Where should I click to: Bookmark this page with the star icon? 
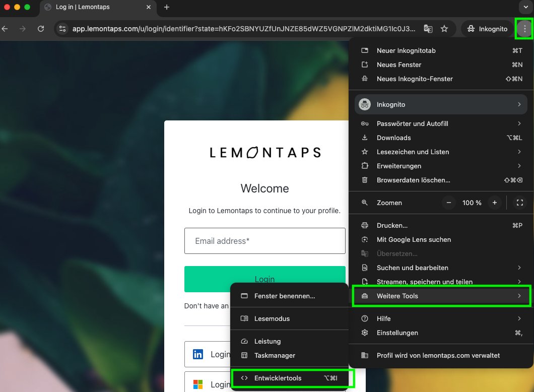[x=444, y=29]
